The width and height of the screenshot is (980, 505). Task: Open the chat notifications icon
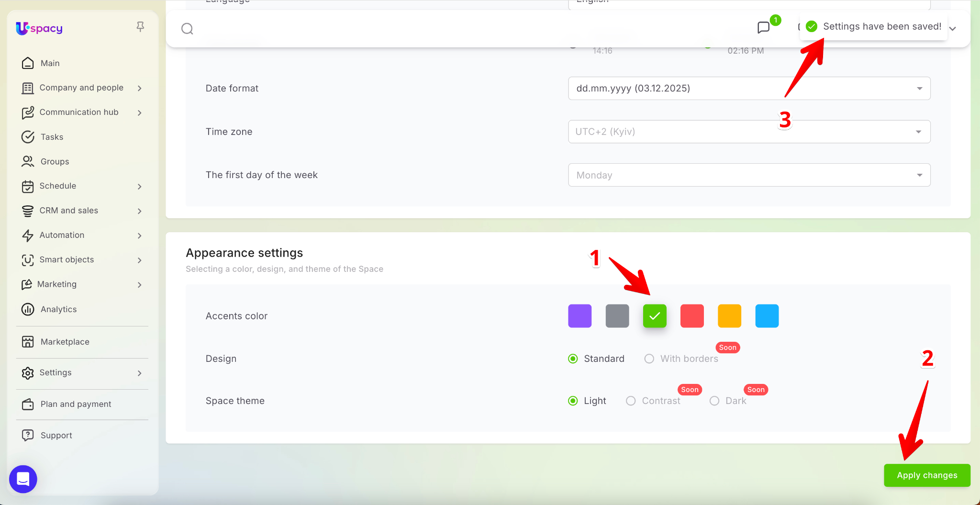pyautogui.click(x=764, y=27)
